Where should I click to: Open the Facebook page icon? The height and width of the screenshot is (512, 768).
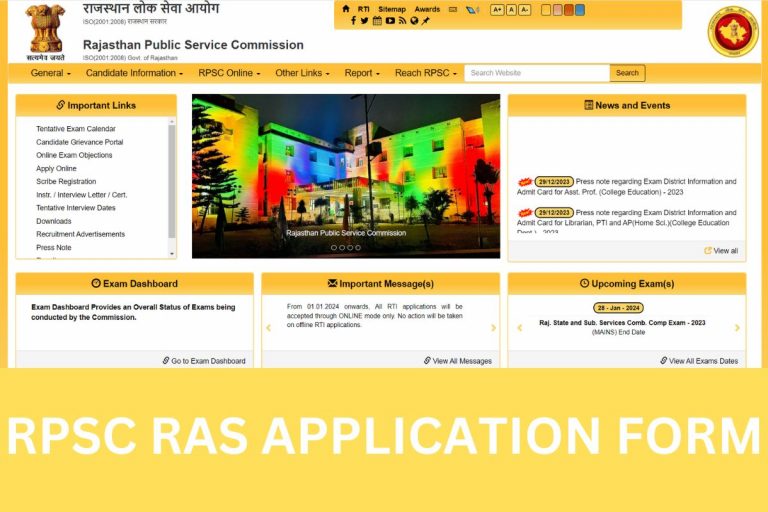(x=353, y=21)
